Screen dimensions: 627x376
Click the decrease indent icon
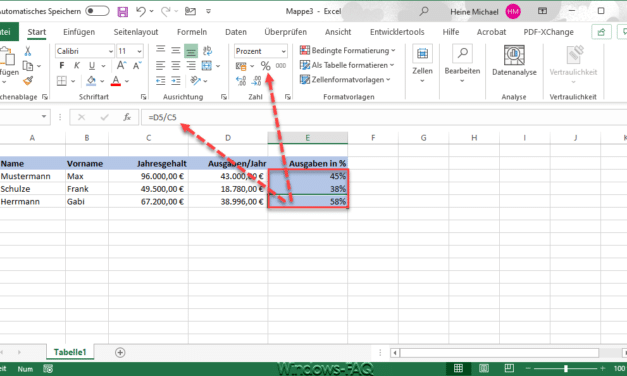point(160,81)
